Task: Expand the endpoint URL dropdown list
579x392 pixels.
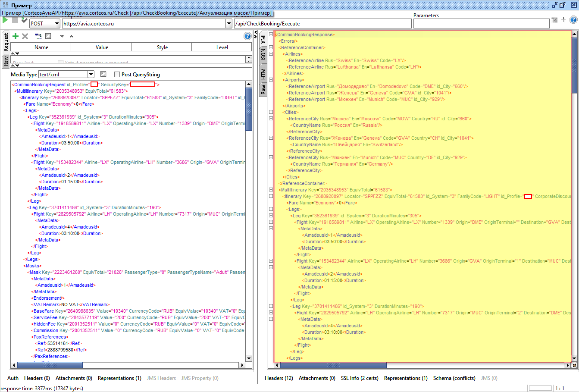Action: [x=228, y=24]
